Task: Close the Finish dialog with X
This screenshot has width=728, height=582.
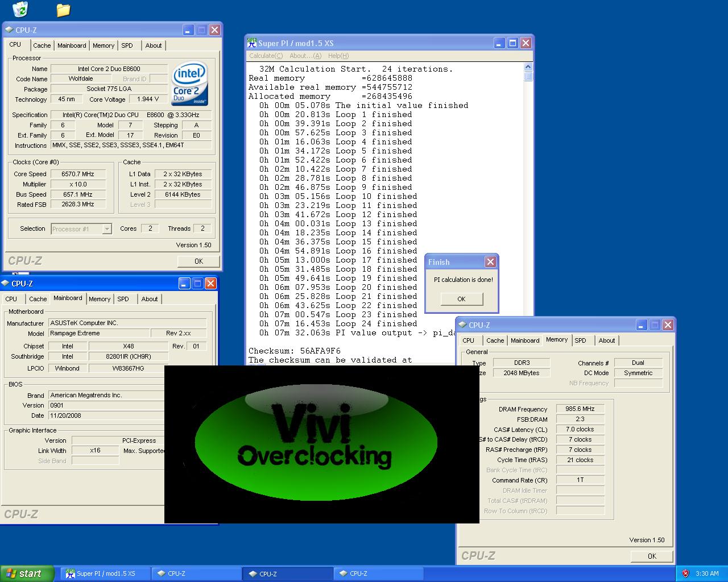Action: [490, 261]
